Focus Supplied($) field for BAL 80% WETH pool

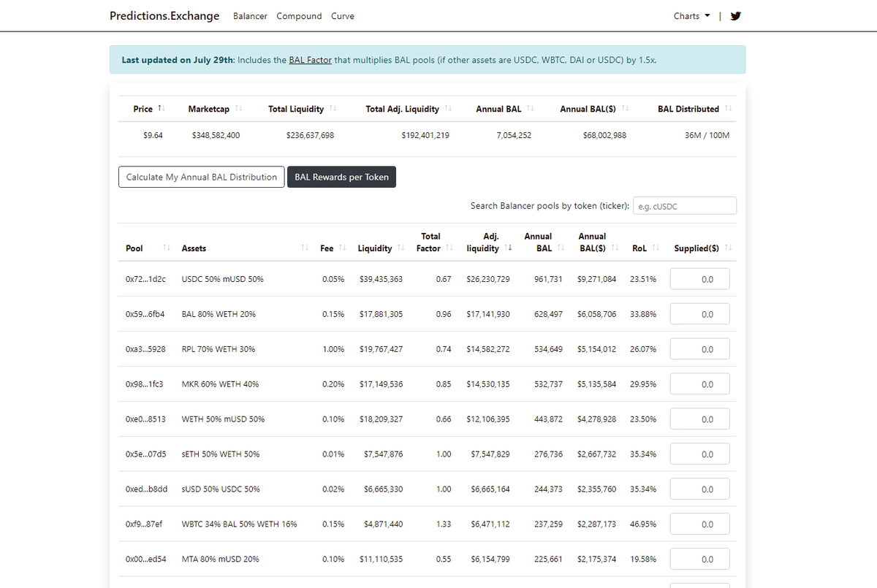[700, 314]
